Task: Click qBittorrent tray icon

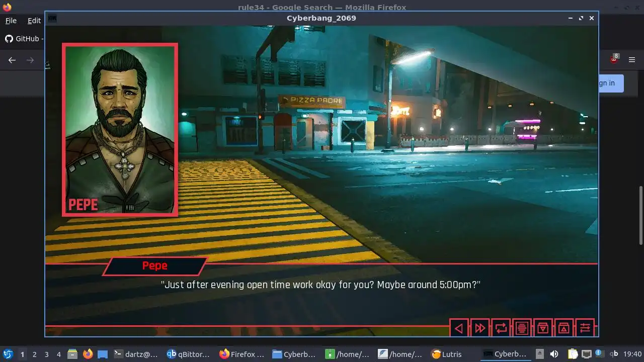Action: tap(614, 354)
